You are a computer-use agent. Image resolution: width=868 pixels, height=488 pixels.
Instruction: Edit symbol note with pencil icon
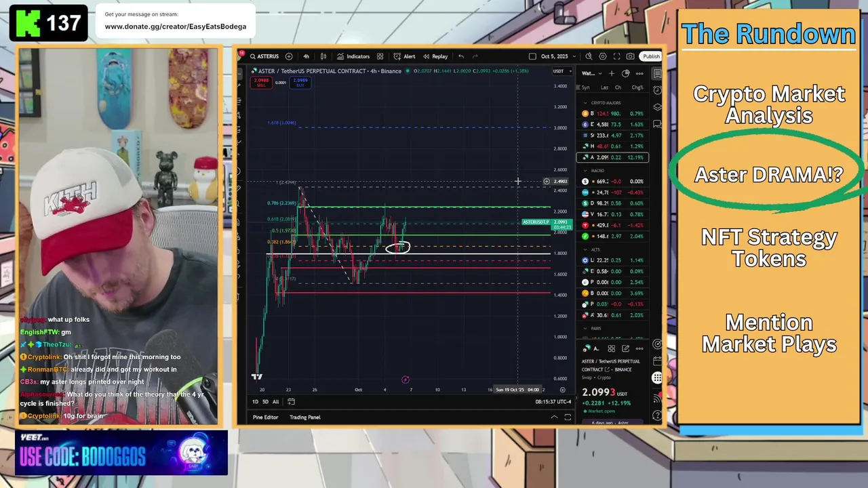click(x=625, y=348)
